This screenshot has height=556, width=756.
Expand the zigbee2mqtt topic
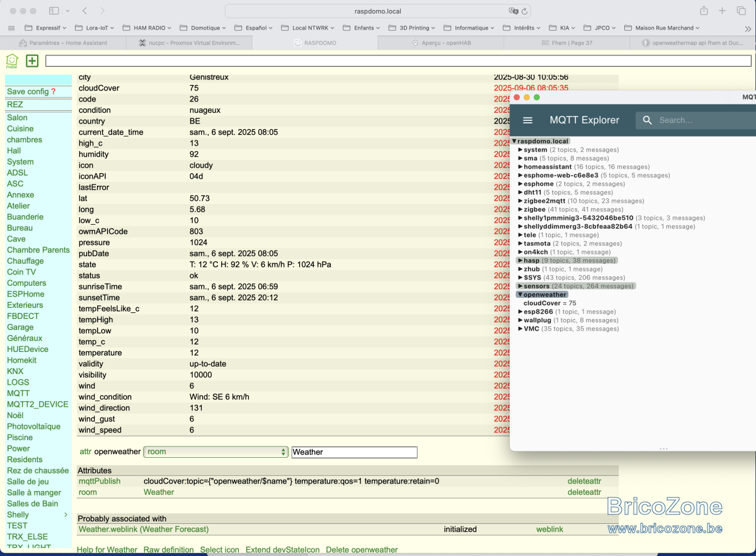(x=520, y=201)
